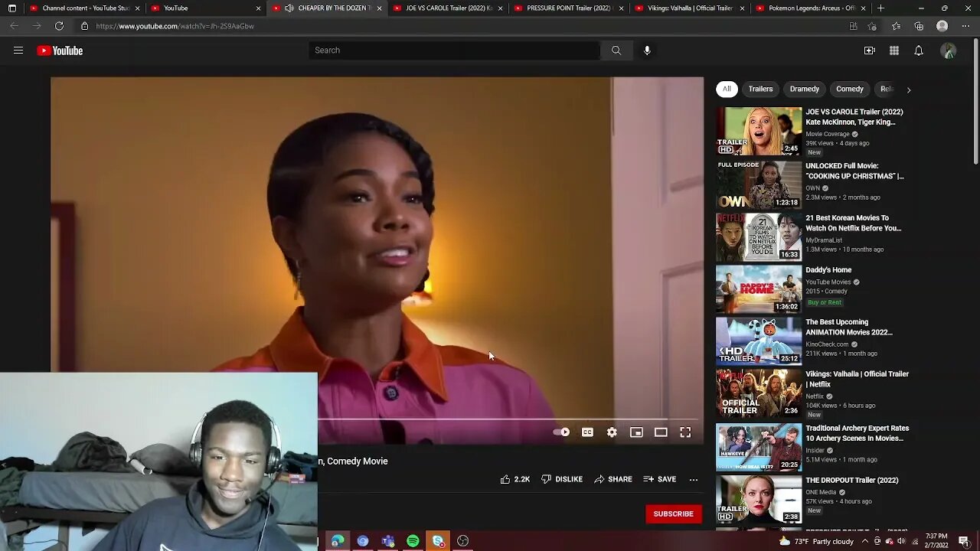Screen dimensions: 980x551
Task: Open the browser settings ellipsis menu
Action: click(964, 26)
